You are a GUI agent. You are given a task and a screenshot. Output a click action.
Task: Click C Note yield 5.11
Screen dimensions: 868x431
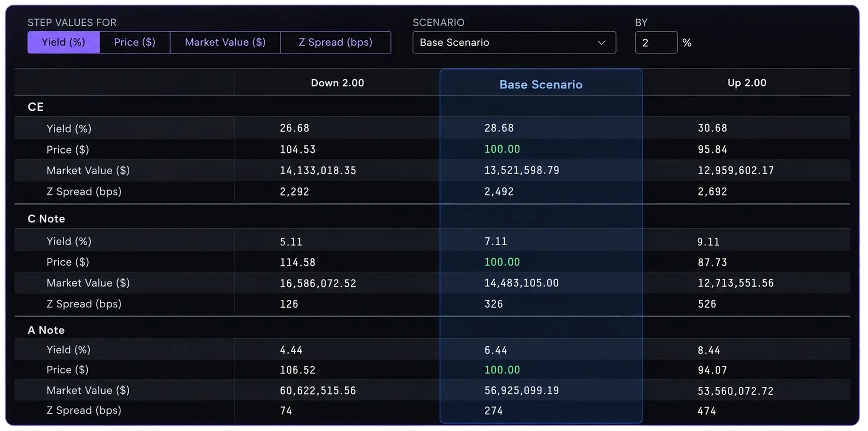291,242
